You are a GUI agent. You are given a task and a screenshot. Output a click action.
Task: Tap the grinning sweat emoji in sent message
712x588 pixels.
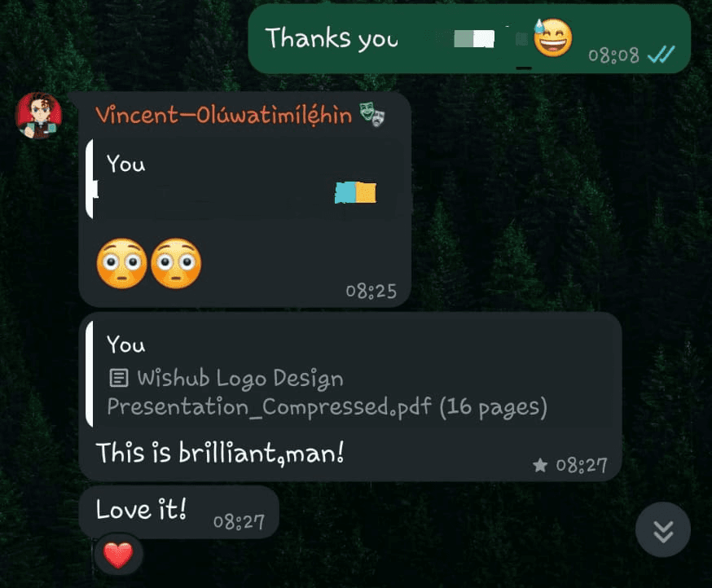point(552,37)
